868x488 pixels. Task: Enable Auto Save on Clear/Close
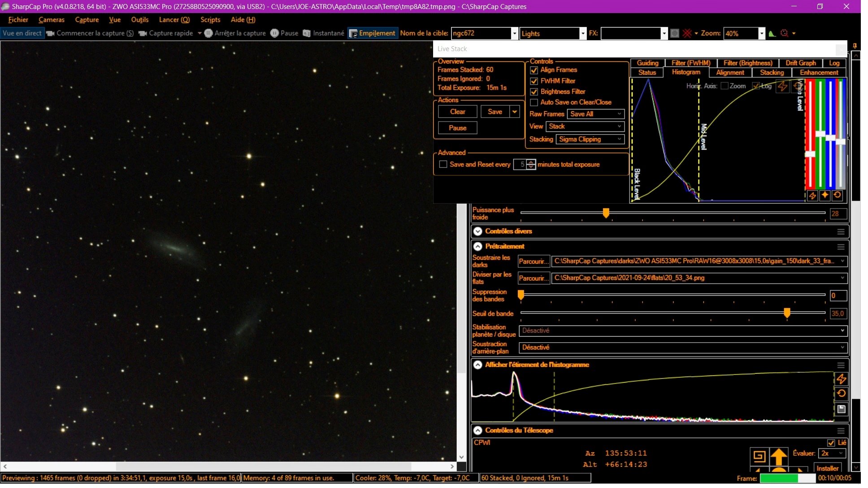click(x=534, y=103)
